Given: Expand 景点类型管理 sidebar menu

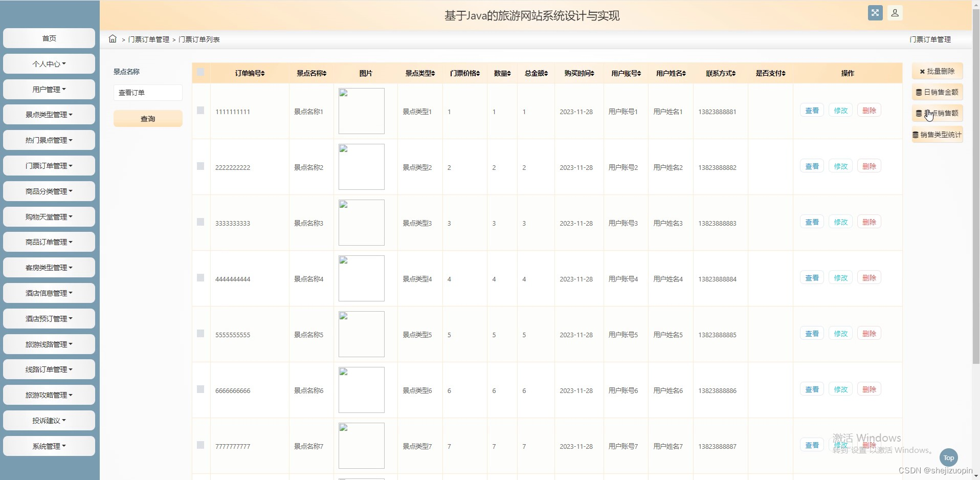Looking at the screenshot, I should (49, 115).
